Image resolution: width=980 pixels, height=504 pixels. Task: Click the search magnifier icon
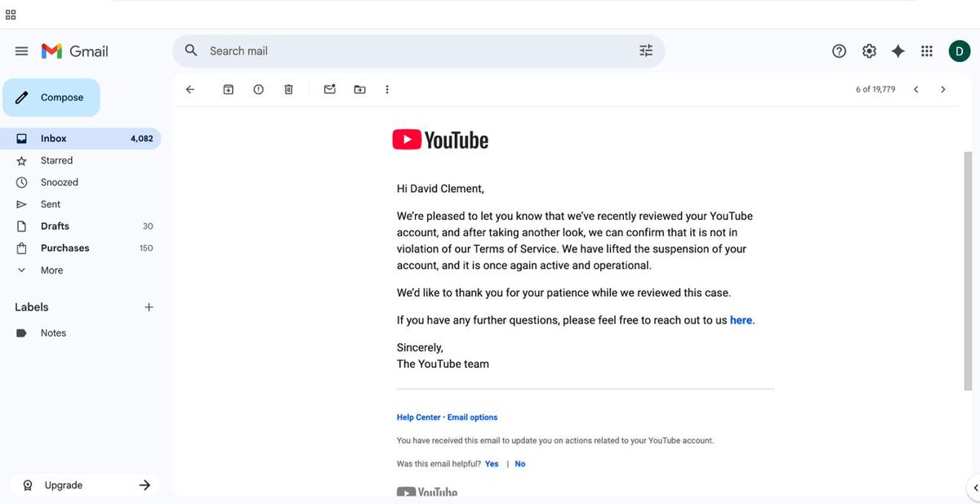[191, 51]
